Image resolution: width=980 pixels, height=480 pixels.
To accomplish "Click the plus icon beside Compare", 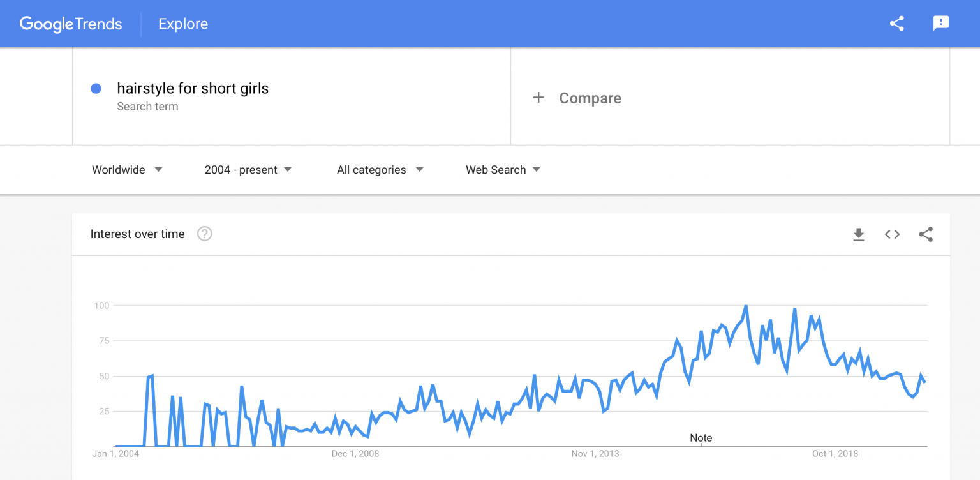I will (538, 98).
